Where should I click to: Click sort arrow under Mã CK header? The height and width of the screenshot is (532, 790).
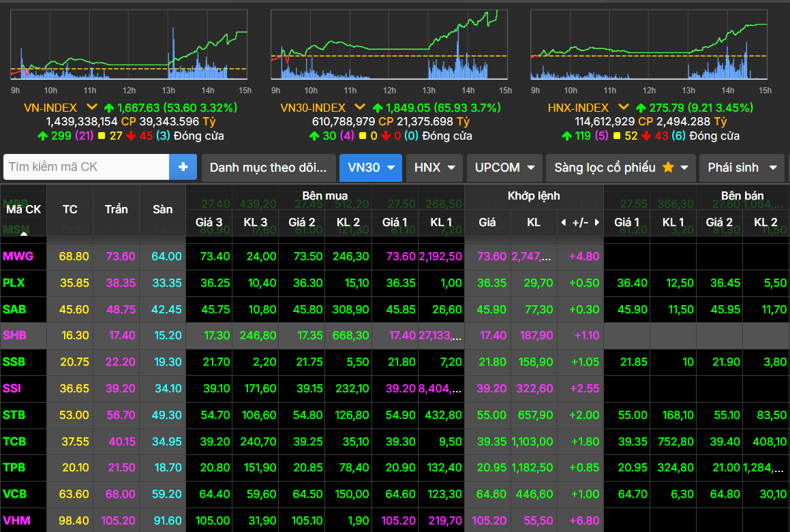point(24,233)
